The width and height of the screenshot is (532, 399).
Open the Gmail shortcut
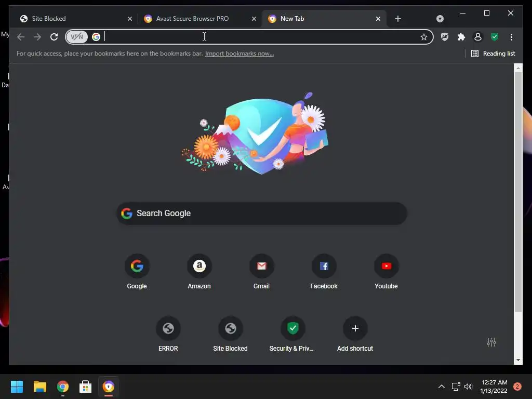coord(262,271)
